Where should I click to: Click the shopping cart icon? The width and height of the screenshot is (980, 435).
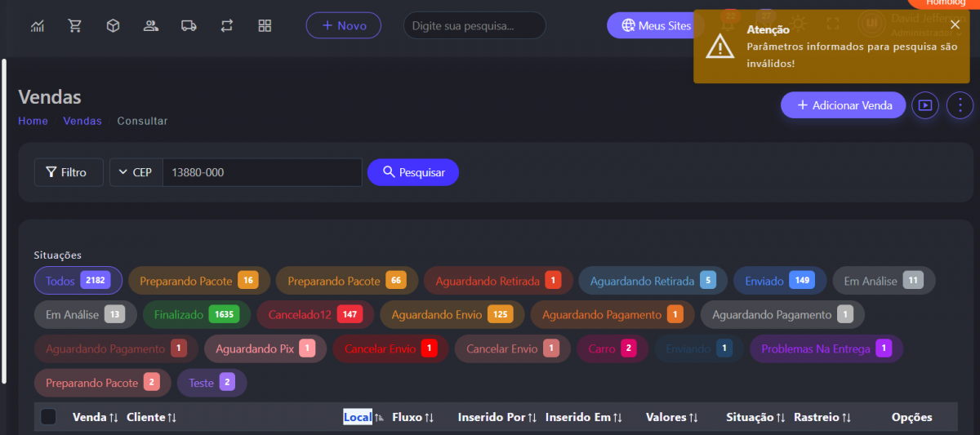pyautogui.click(x=75, y=25)
